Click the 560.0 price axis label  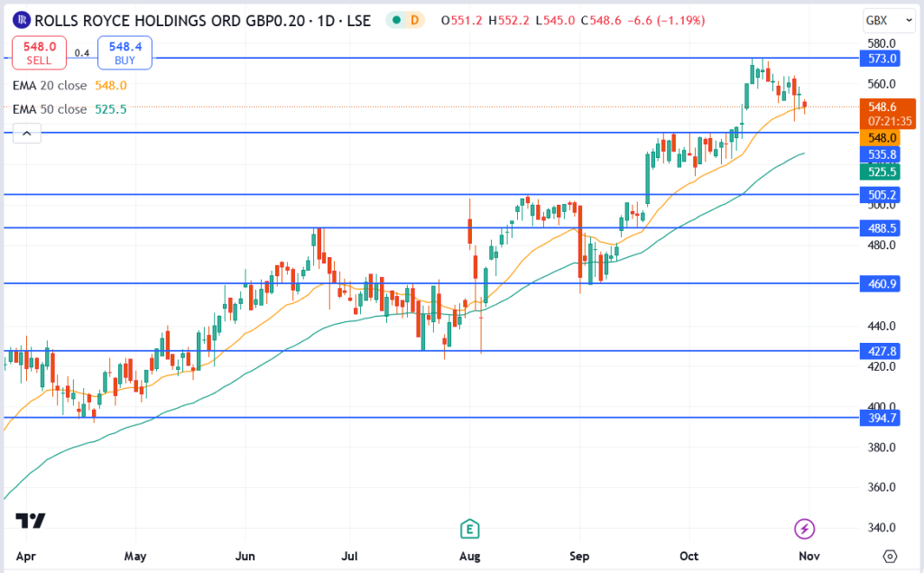pos(882,84)
